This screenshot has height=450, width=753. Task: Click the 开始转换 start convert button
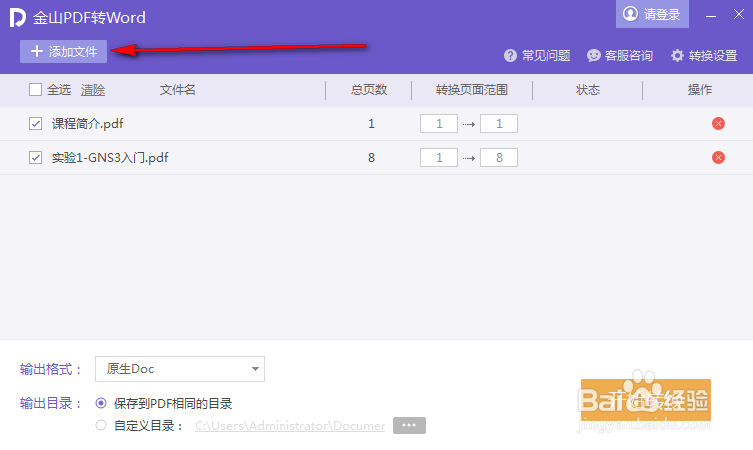click(x=645, y=400)
